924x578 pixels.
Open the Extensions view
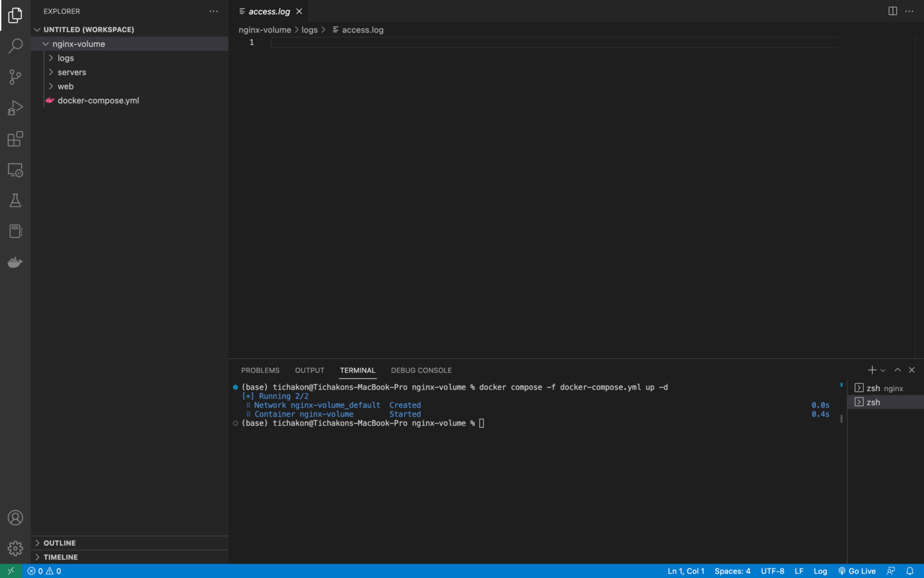(x=15, y=138)
